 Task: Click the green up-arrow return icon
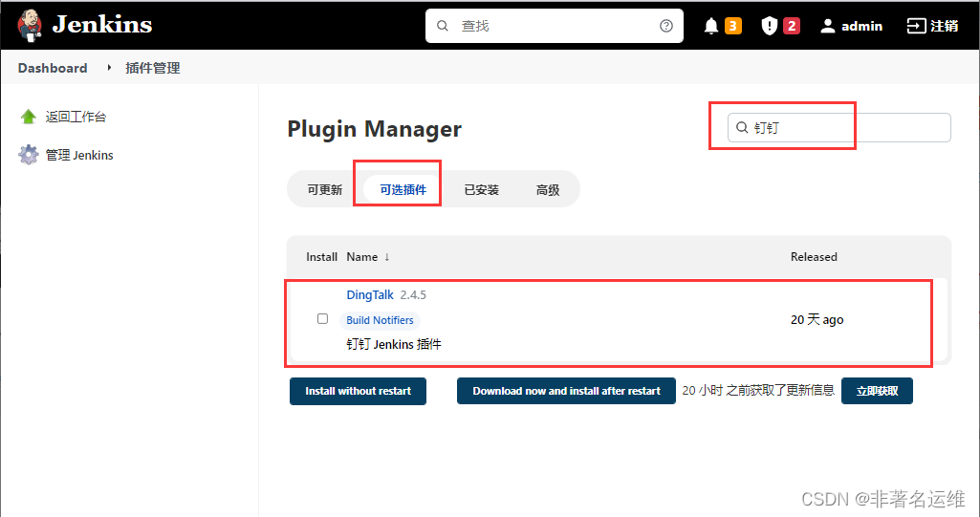pyautogui.click(x=28, y=117)
